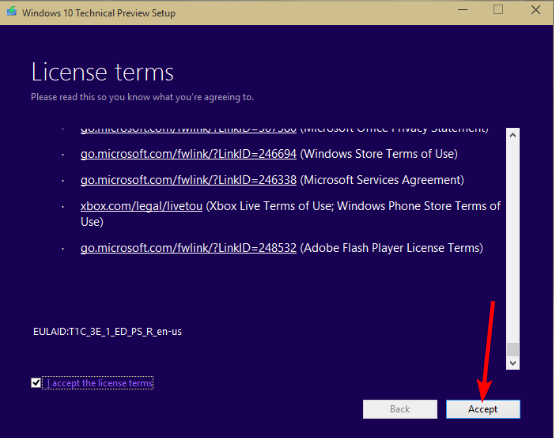The height and width of the screenshot is (438, 554).
Task: Open the Windows Store Terms of Use link
Action: pyautogui.click(x=188, y=154)
